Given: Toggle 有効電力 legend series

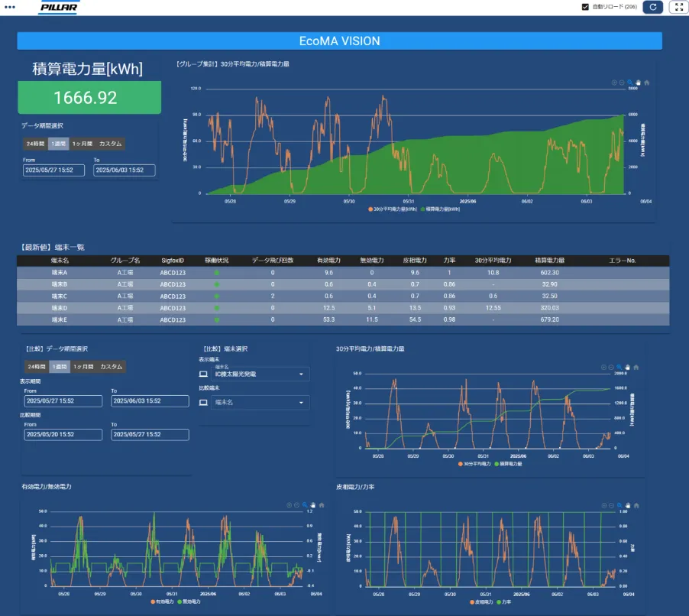Looking at the screenshot, I should (x=162, y=601).
